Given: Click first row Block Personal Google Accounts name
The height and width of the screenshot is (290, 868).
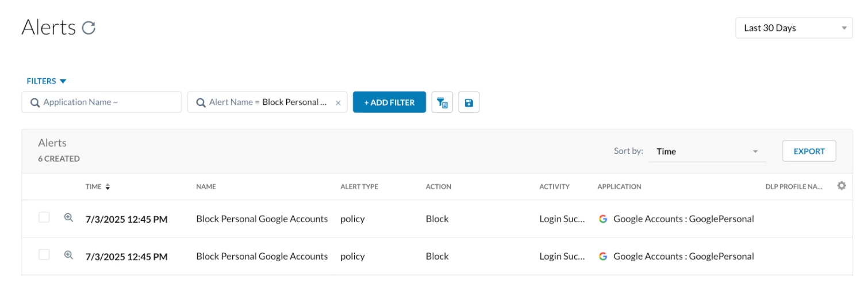Looking at the screenshot, I should 262,219.
